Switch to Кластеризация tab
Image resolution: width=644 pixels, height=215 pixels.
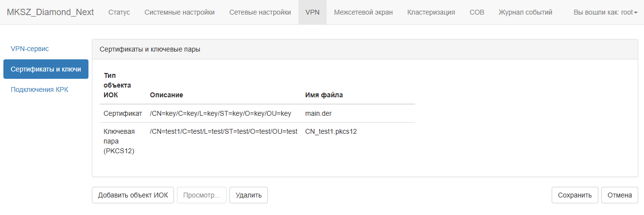[431, 12]
